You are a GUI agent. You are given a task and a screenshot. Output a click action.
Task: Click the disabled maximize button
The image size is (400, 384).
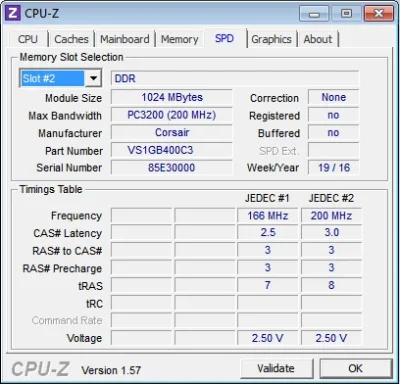coord(346,14)
